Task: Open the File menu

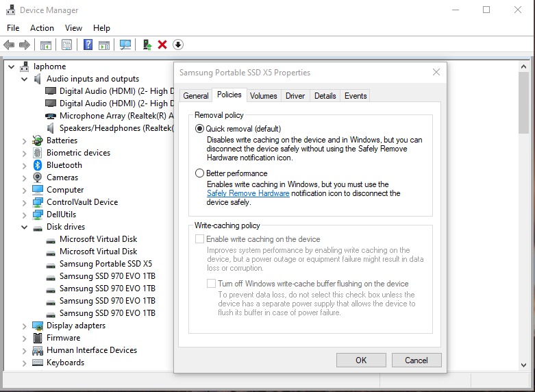Action: coord(13,28)
